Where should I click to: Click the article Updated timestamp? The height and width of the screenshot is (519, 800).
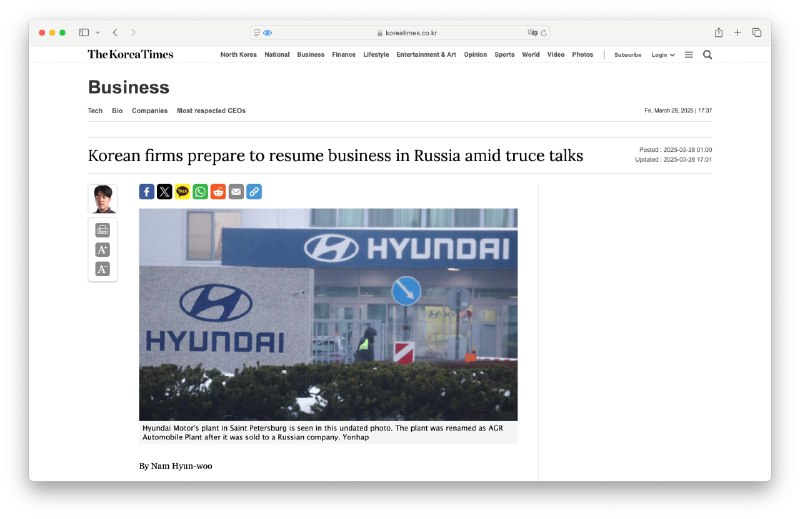pos(673,160)
